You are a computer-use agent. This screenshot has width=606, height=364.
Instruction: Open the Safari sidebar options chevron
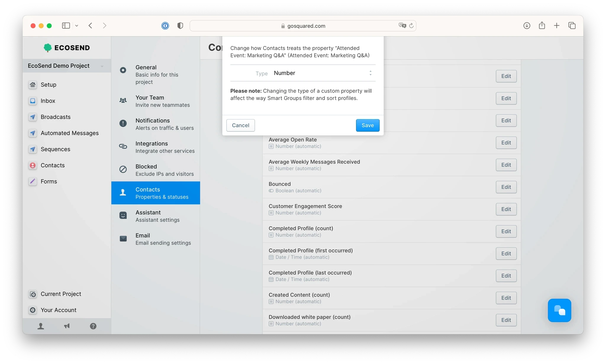point(77,26)
